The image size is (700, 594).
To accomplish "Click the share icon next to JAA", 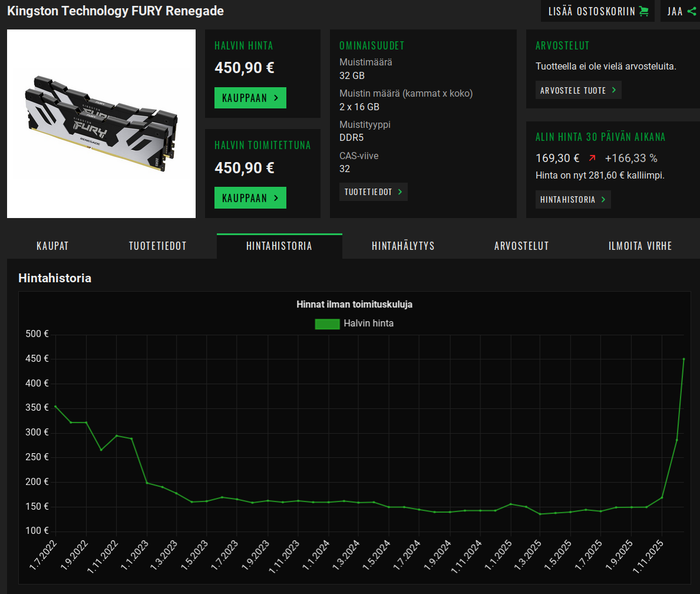I will tap(692, 11).
